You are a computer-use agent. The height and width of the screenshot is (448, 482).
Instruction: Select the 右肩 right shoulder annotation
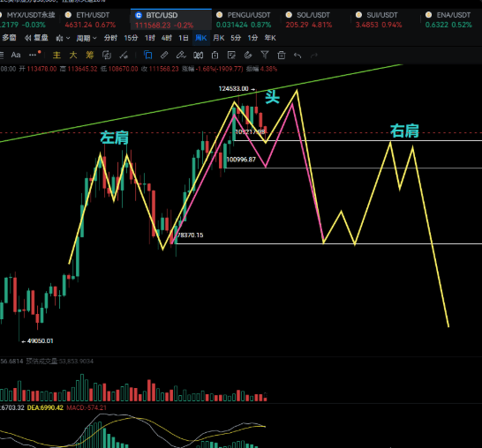coord(404,131)
